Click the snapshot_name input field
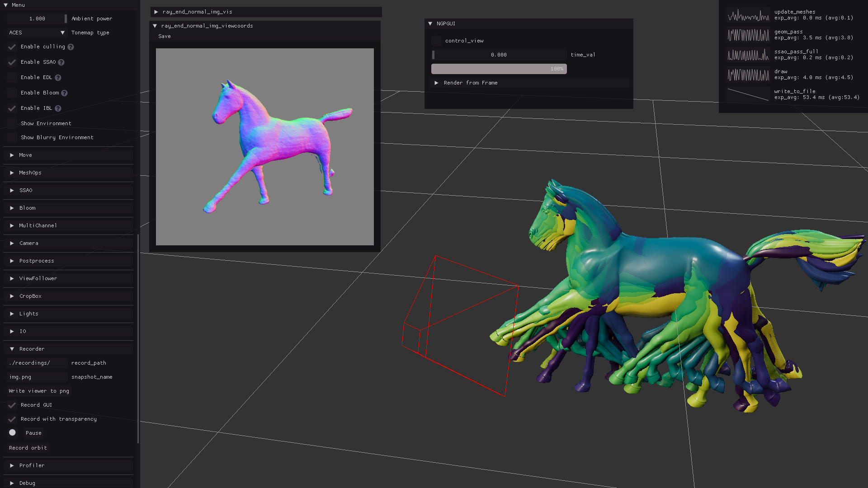The height and width of the screenshot is (488, 868). pos(37,377)
